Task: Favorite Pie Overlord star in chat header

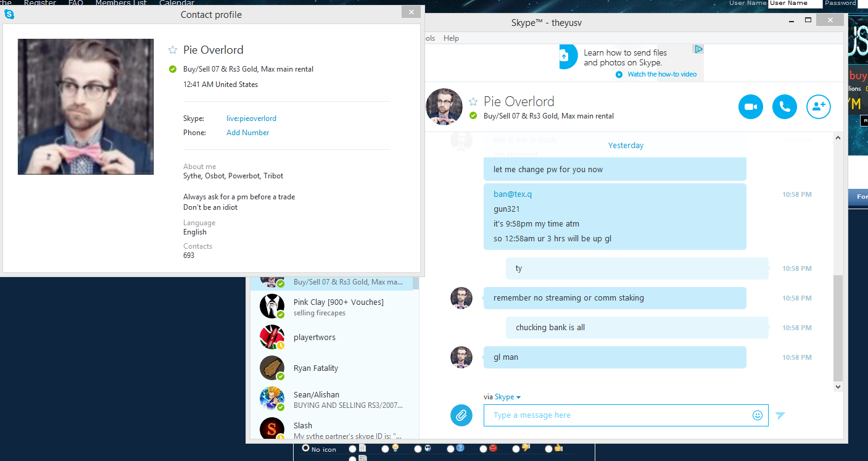Action: (x=473, y=101)
